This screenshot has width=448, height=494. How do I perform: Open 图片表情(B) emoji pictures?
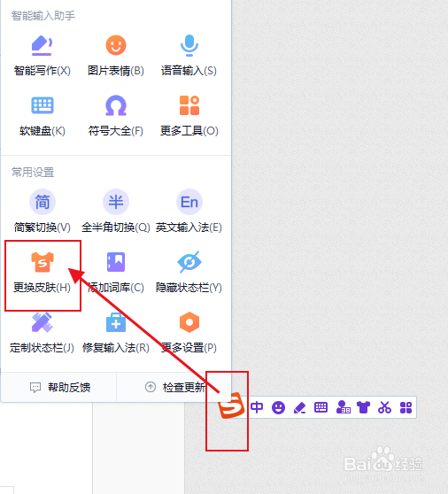(116, 56)
